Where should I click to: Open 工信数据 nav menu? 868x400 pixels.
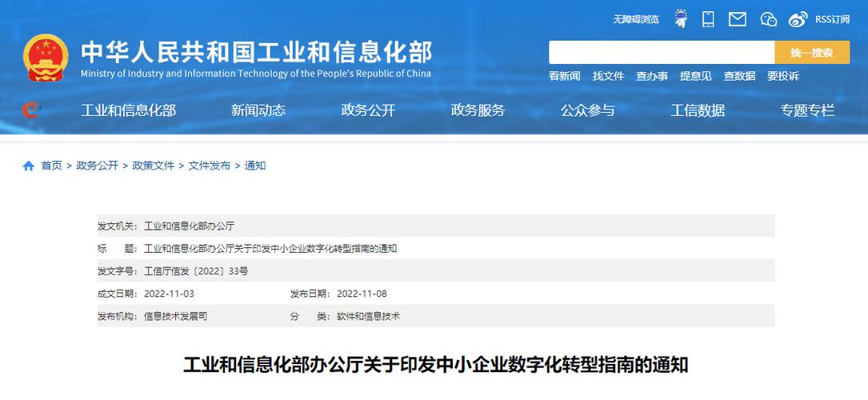(x=698, y=110)
